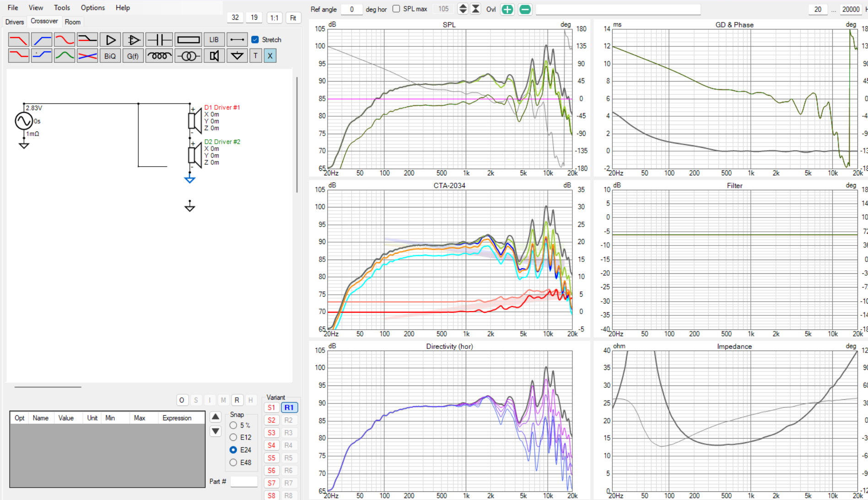Screen dimensions: 868x500
Task: Select variant S7
Action: 272,483
